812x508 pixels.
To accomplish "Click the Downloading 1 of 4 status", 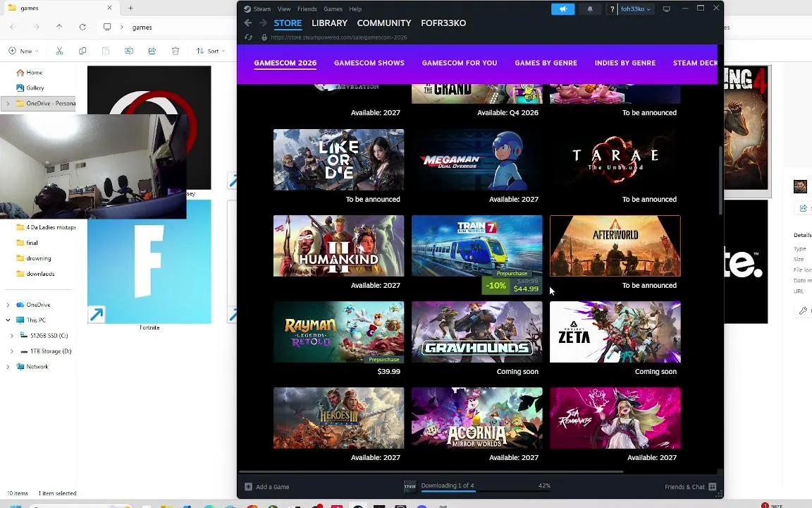I will point(448,485).
